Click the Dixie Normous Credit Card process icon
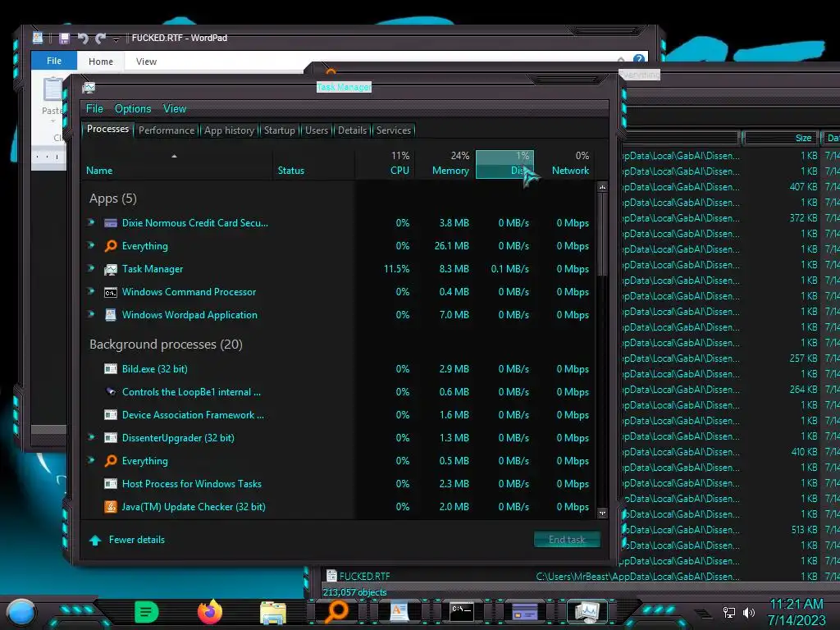 tap(111, 223)
